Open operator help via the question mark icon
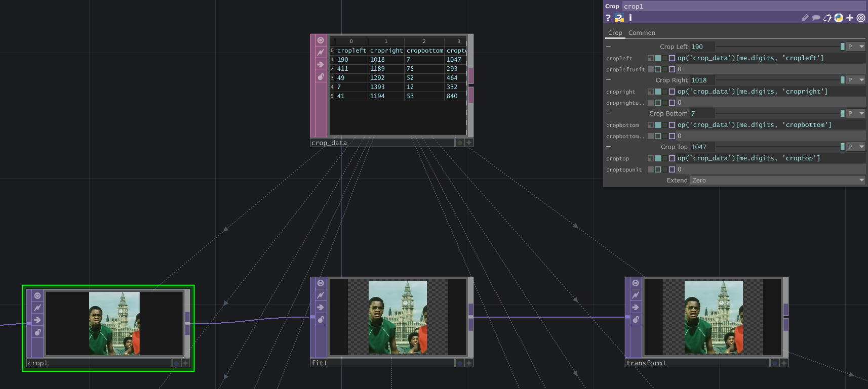Viewport: 868px width, 389px height. pos(608,18)
